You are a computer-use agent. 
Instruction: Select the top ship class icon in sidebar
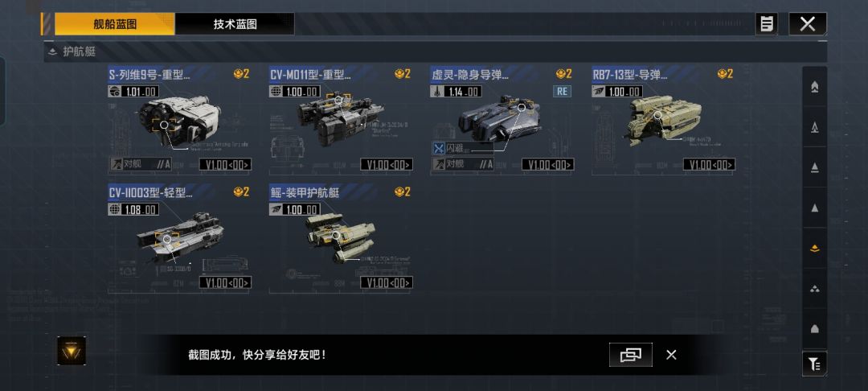[814, 87]
